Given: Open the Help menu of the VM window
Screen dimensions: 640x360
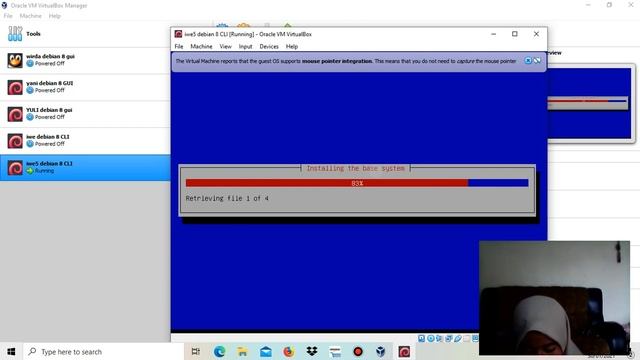Looking at the screenshot, I should pos(291,47).
